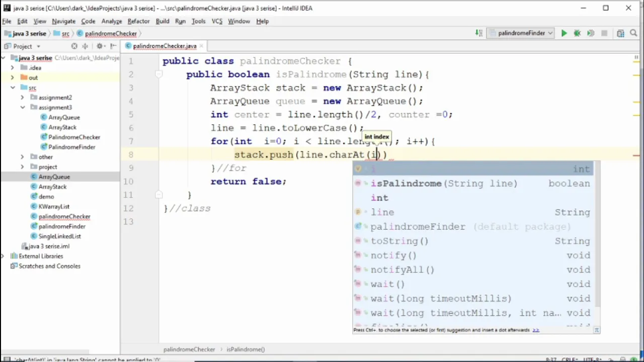Run palindromeFinder with the green Run icon
Screen dimensions: 644x362
click(x=564, y=33)
